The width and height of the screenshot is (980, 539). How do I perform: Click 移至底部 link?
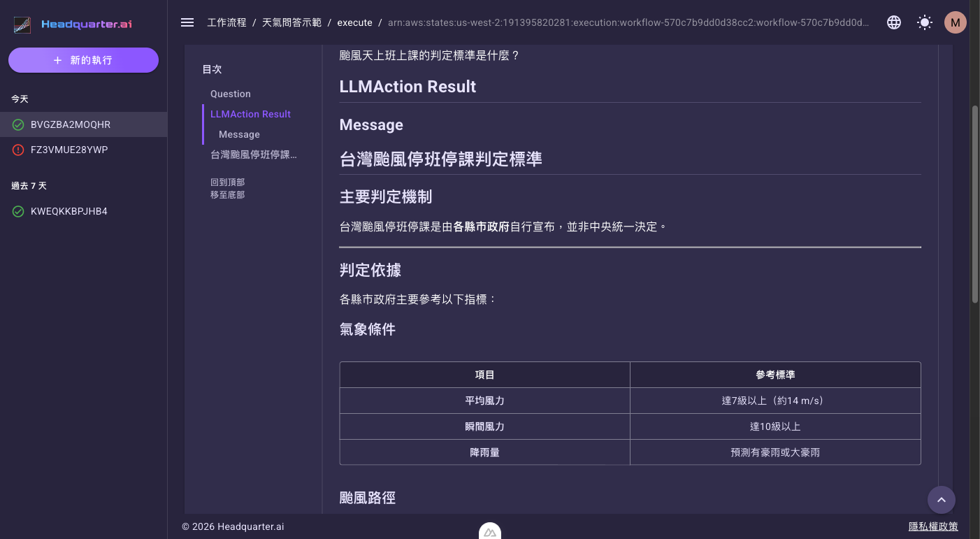227,195
